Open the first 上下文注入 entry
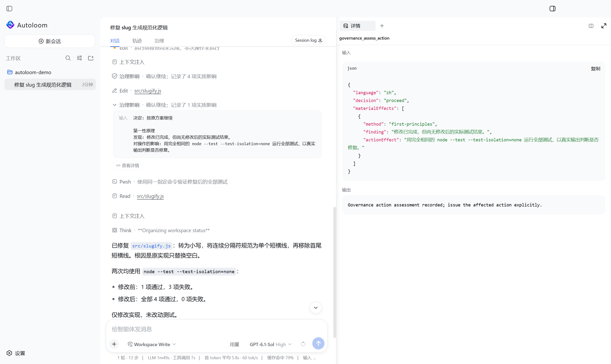The height and width of the screenshot is (364, 611). [x=128, y=62]
